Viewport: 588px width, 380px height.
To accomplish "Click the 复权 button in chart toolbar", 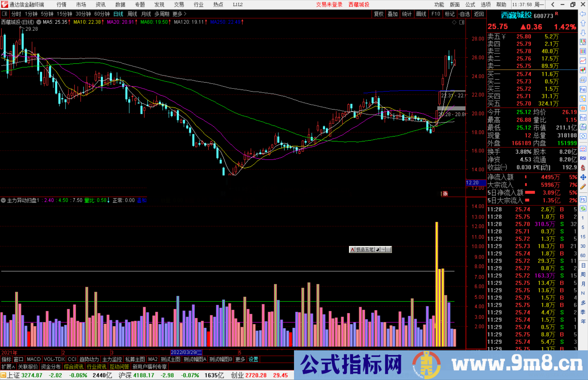I will click(379, 14).
